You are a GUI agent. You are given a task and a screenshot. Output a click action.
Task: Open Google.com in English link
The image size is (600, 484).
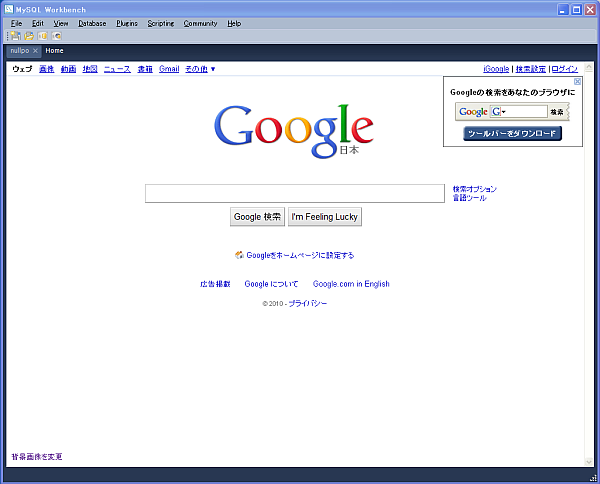[x=351, y=284]
